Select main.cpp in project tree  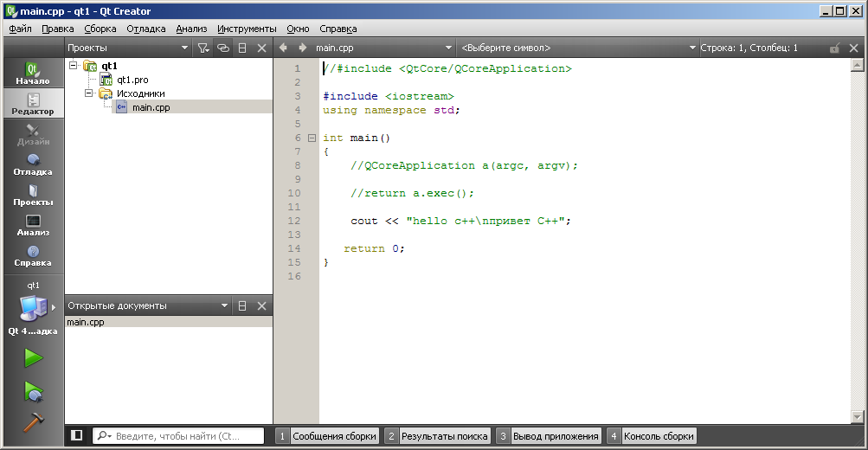(x=151, y=107)
